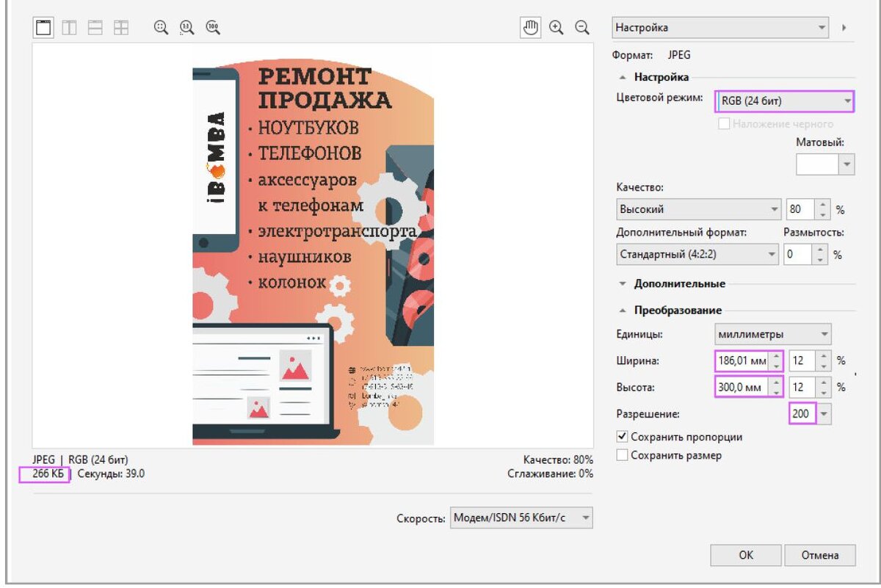
Task: Click the 1:1 zoom magnifier icon
Action: click(x=186, y=28)
